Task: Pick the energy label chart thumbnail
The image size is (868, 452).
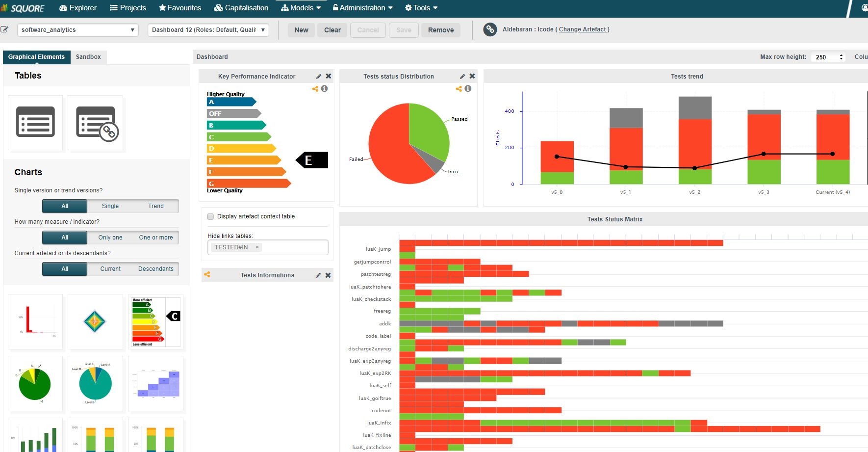Action: [155, 321]
